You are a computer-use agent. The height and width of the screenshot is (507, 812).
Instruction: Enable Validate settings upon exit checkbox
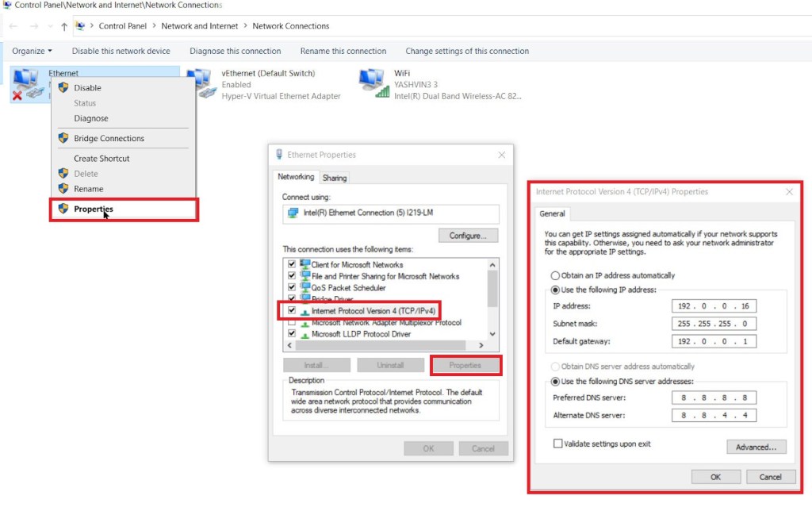click(x=558, y=444)
